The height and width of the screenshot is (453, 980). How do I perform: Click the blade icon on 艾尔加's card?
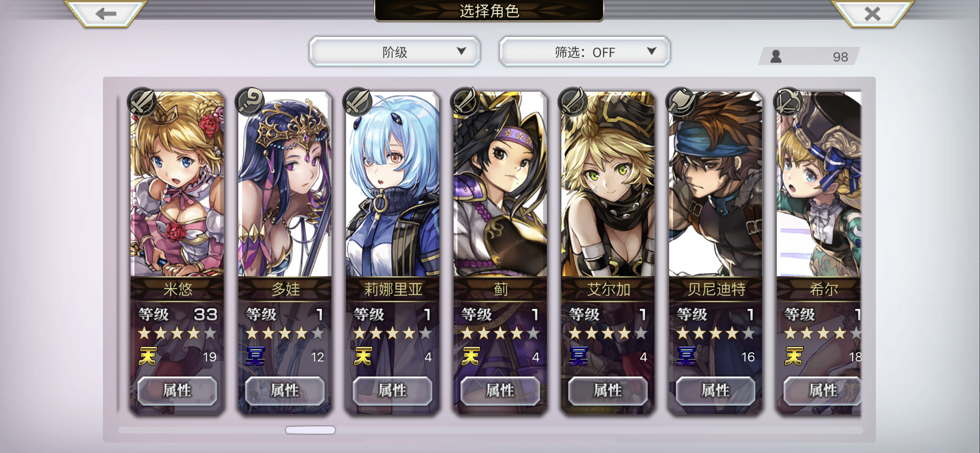point(572,102)
